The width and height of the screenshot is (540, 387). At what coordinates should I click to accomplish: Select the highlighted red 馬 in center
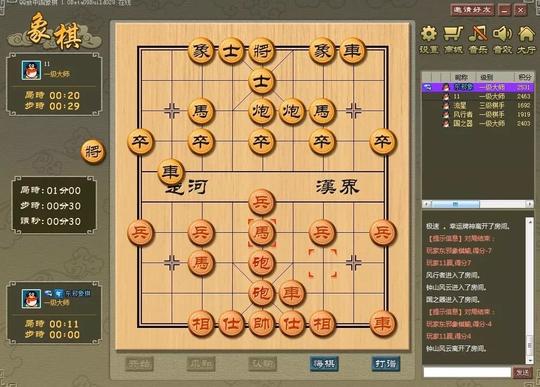[261, 232]
